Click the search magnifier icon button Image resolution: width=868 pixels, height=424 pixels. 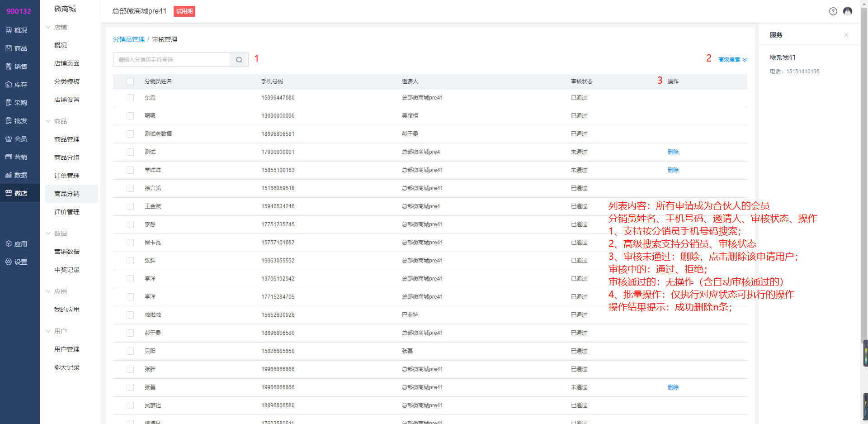[239, 60]
